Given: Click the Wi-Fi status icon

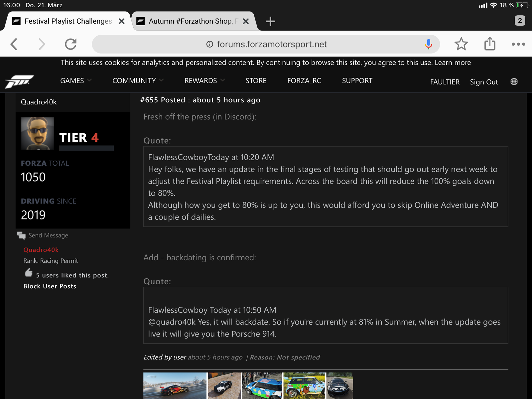Looking at the screenshot, I should tap(493, 5).
